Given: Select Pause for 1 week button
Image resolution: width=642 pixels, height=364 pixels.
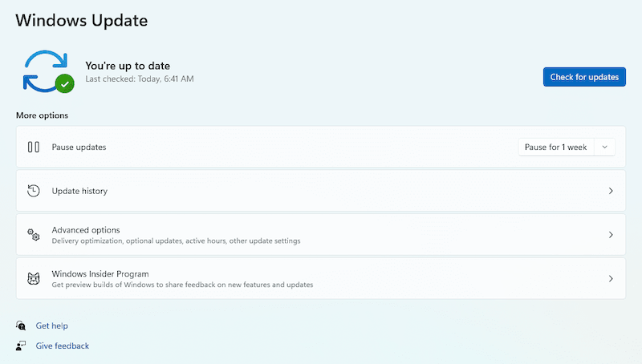Looking at the screenshot, I should [556, 148].
